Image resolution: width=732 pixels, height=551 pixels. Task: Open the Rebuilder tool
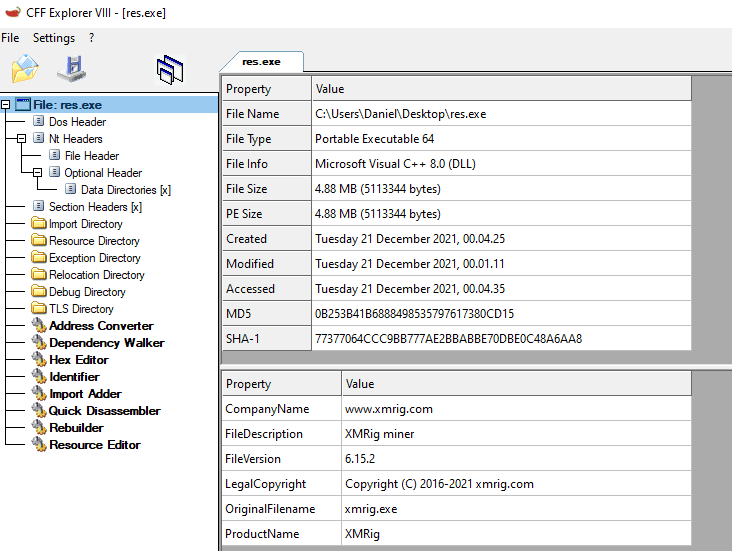[x=77, y=428]
